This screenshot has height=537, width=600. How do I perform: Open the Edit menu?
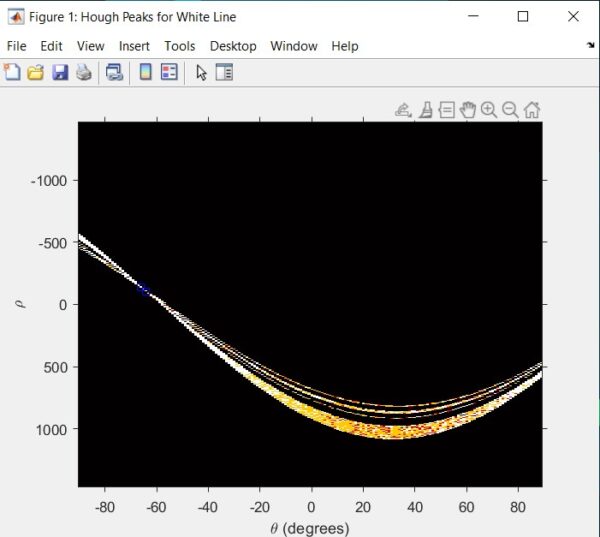51,46
